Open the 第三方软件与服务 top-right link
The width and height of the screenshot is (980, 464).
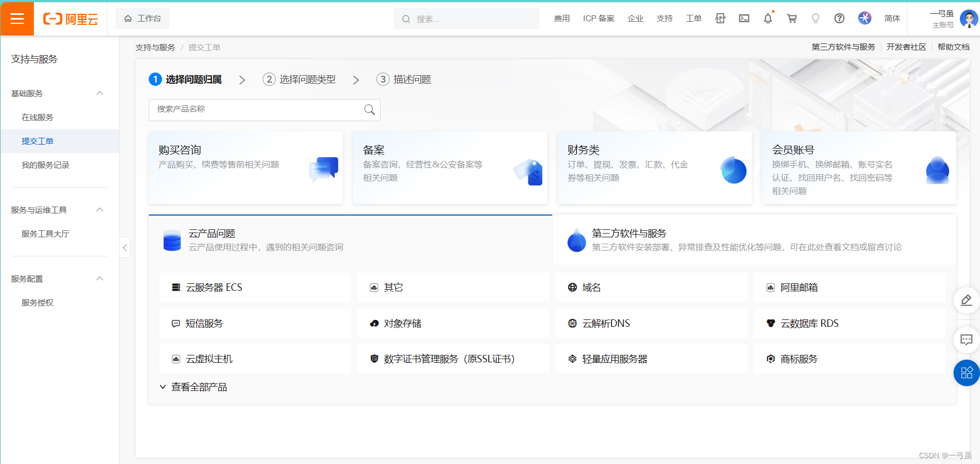(x=843, y=47)
